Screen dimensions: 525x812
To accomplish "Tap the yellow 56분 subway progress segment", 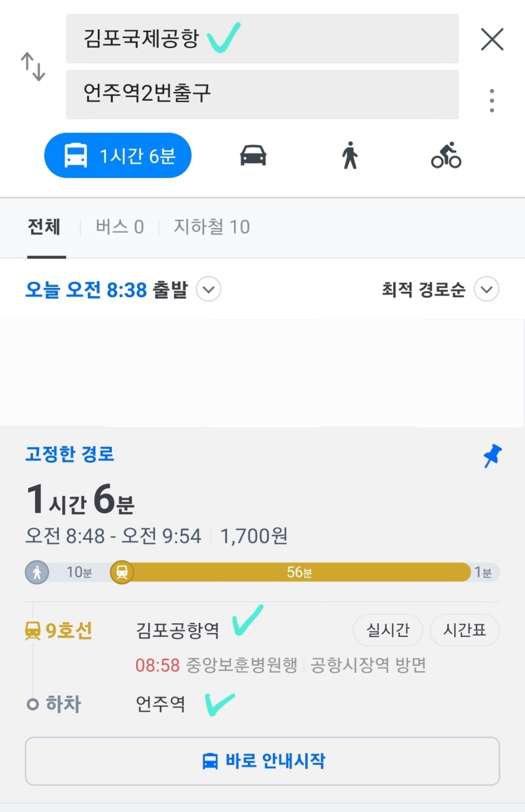I will [300, 572].
